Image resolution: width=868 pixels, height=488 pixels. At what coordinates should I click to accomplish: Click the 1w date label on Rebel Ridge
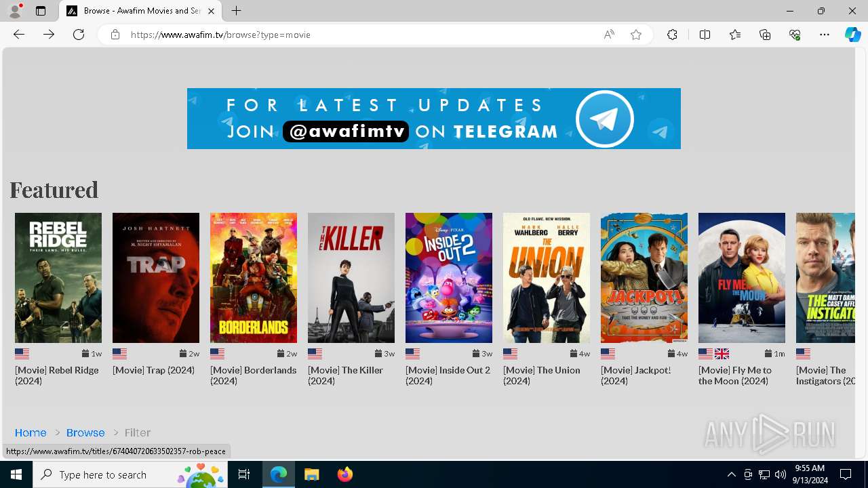point(92,354)
